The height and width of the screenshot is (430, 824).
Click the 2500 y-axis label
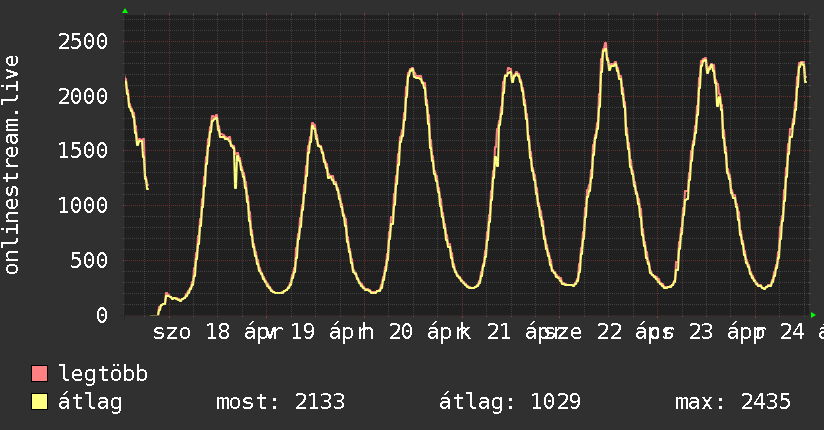[x=83, y=42]
